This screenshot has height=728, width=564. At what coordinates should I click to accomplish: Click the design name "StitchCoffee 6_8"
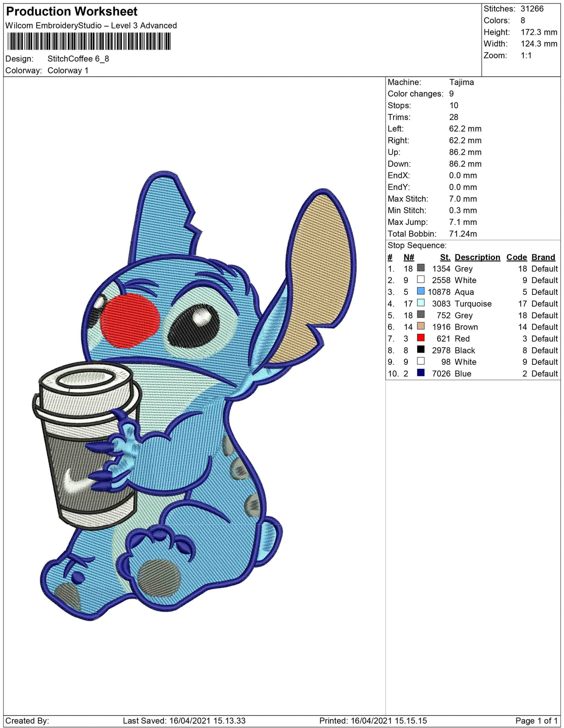click(x=78, y=59)
